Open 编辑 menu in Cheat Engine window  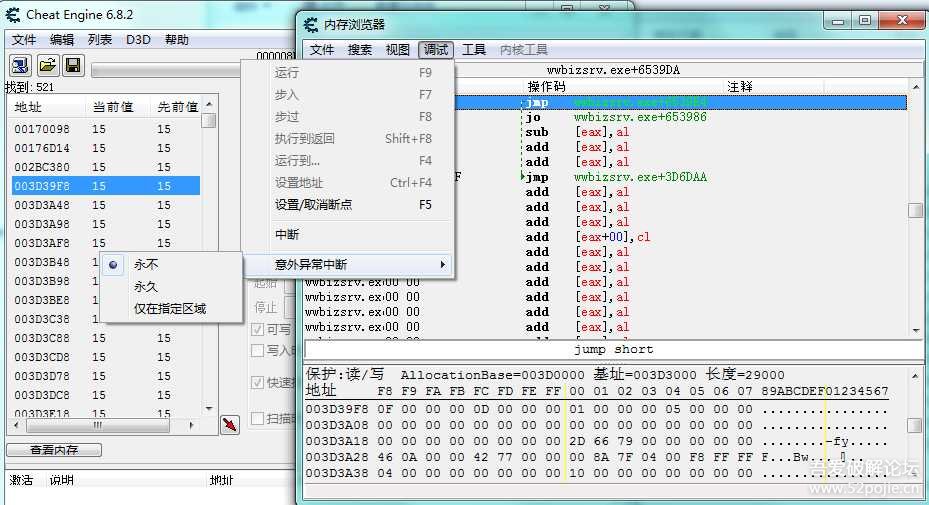click(62, 40)
